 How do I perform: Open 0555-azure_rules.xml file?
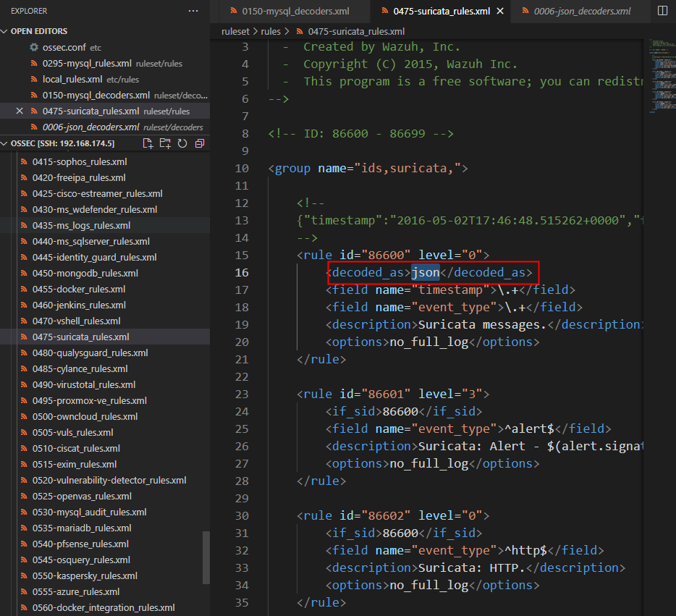pyautogui.click(x=105, y=592)
